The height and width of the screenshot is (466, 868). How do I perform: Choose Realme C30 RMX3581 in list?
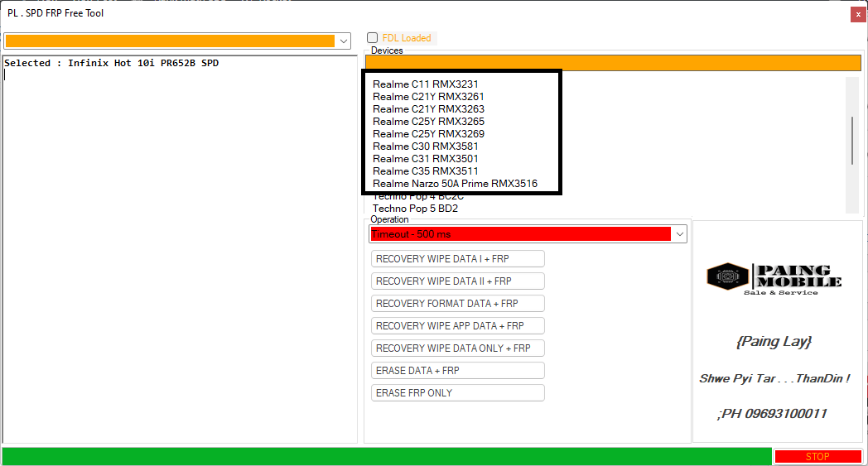coord(425,147)
